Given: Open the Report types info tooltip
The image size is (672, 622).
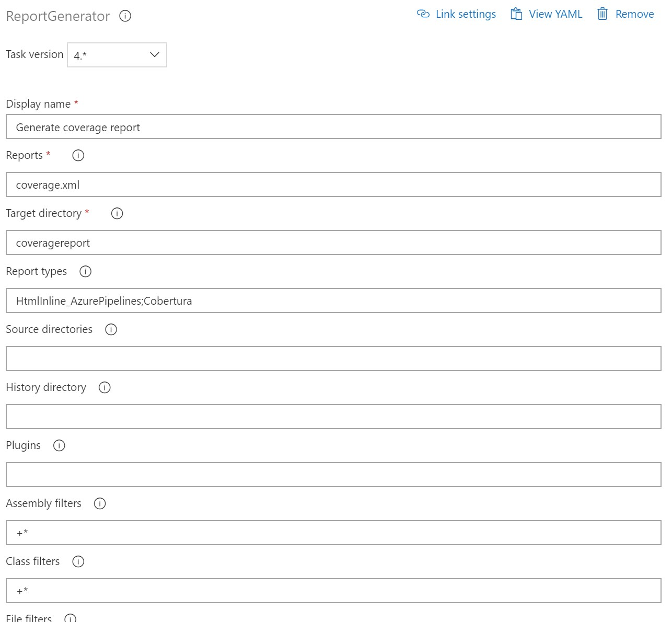Looking at the screenshot, I should [85, 271].
